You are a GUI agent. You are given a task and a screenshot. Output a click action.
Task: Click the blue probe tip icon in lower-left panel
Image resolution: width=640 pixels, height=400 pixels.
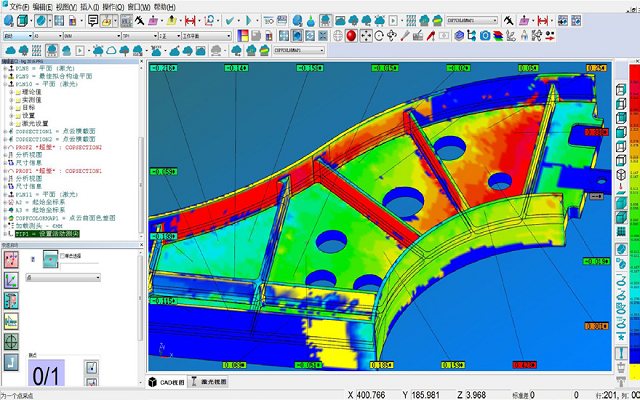coord(11,362)
